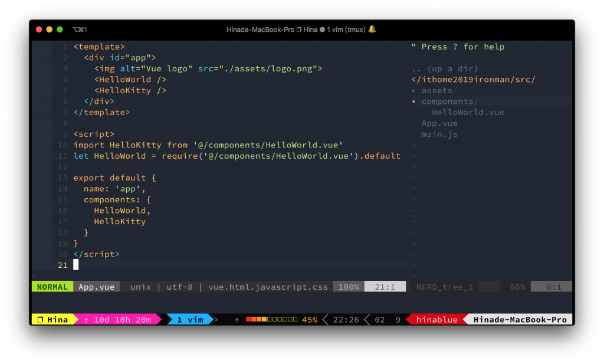Click the NORMAL mode indicator
604x364 pixels.
coord(52,287)
